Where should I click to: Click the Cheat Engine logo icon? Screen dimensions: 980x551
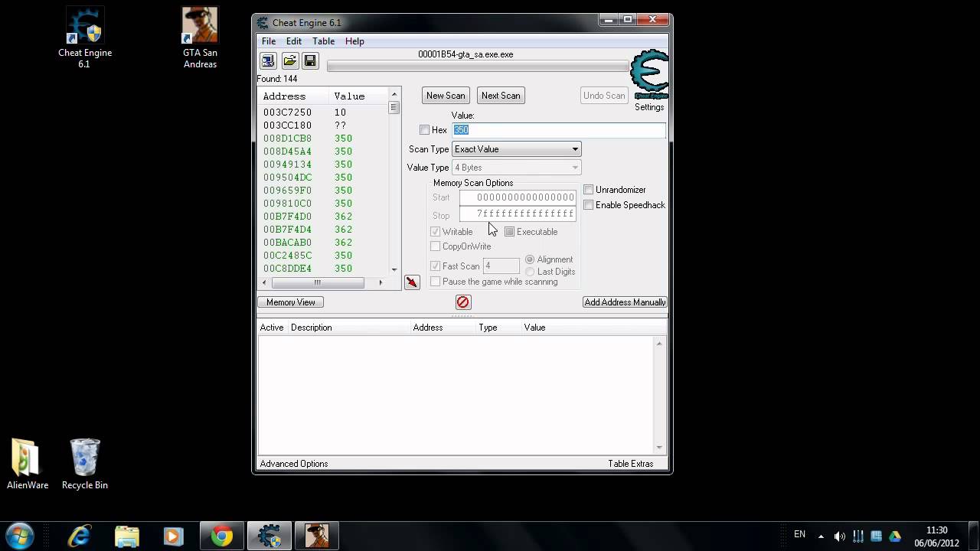pos(649,75)
